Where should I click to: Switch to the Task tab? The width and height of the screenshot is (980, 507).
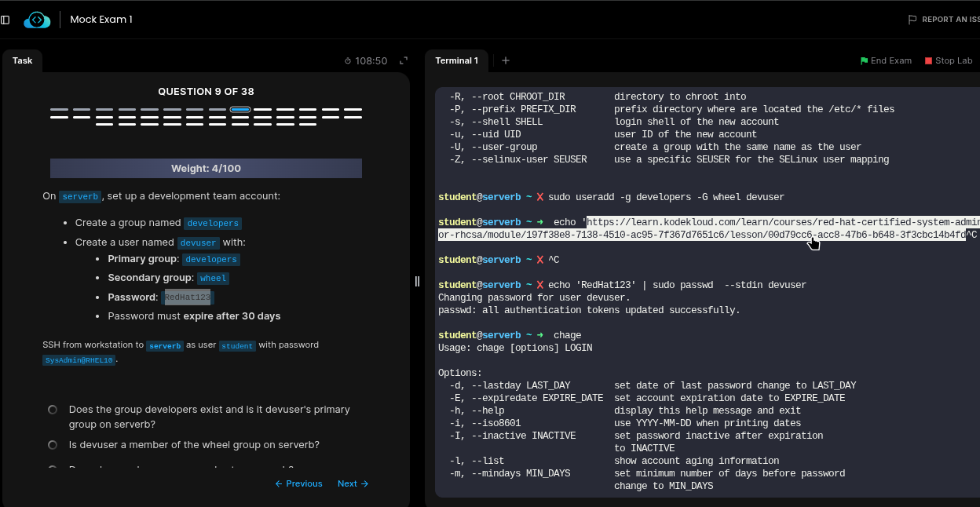click(x=22, y=60)
